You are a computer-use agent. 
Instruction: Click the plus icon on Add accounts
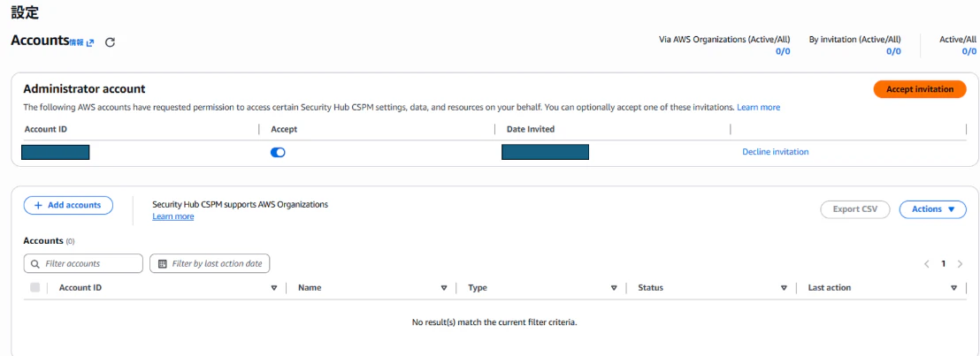coord(38,205)
